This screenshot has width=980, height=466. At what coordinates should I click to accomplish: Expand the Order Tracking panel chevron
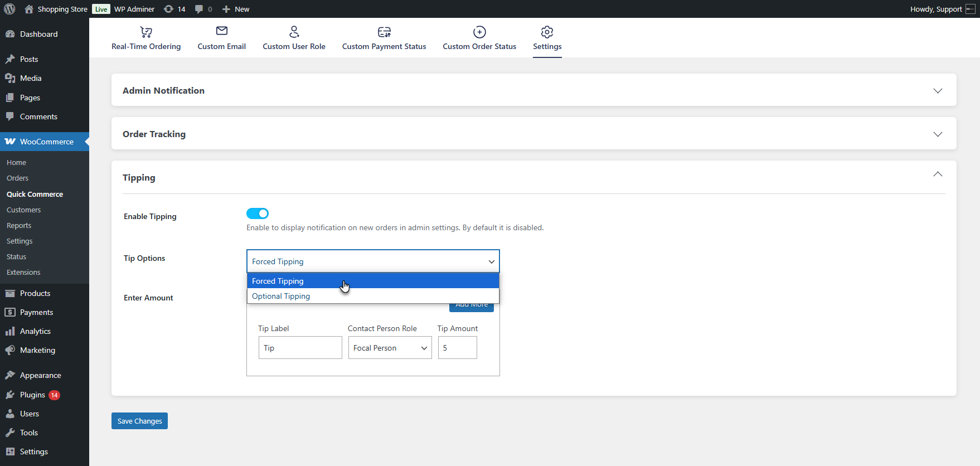click(x=938, y=134)
